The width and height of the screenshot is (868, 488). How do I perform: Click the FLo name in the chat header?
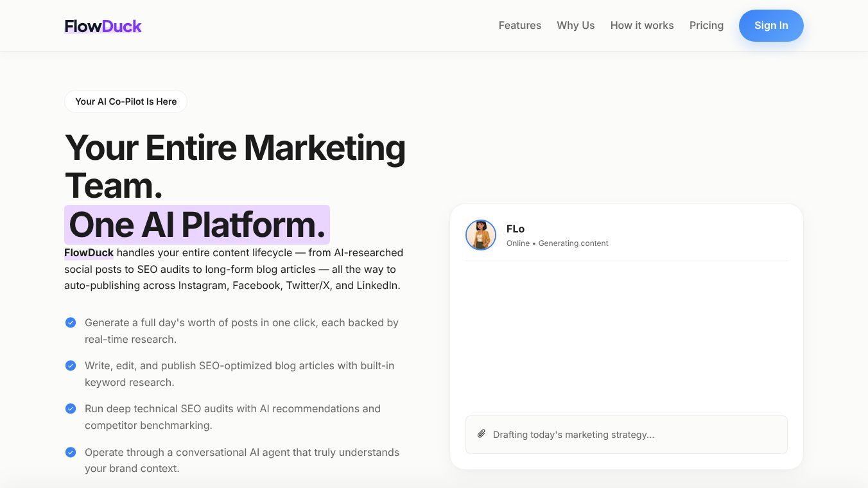point(516,229)
